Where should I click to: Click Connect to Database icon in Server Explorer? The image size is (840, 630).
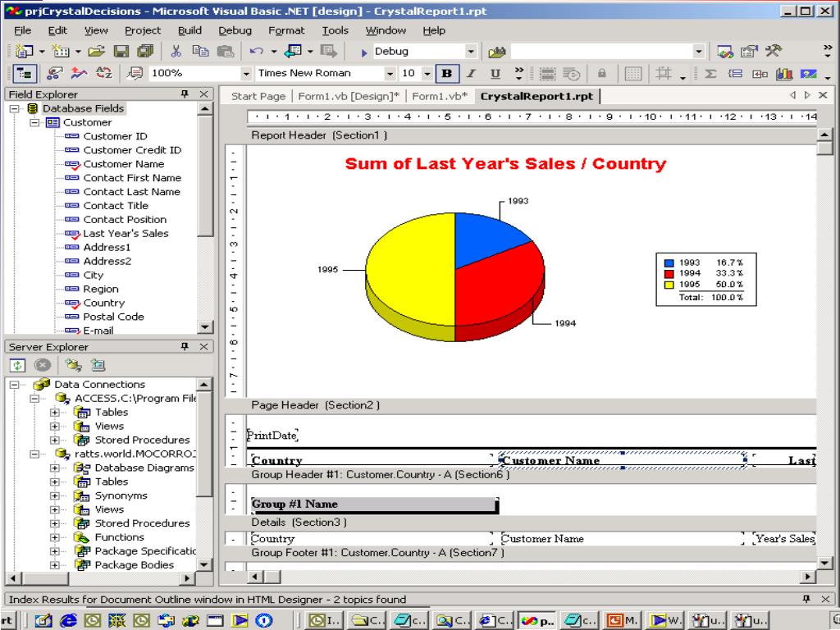[x=73, y=365]
